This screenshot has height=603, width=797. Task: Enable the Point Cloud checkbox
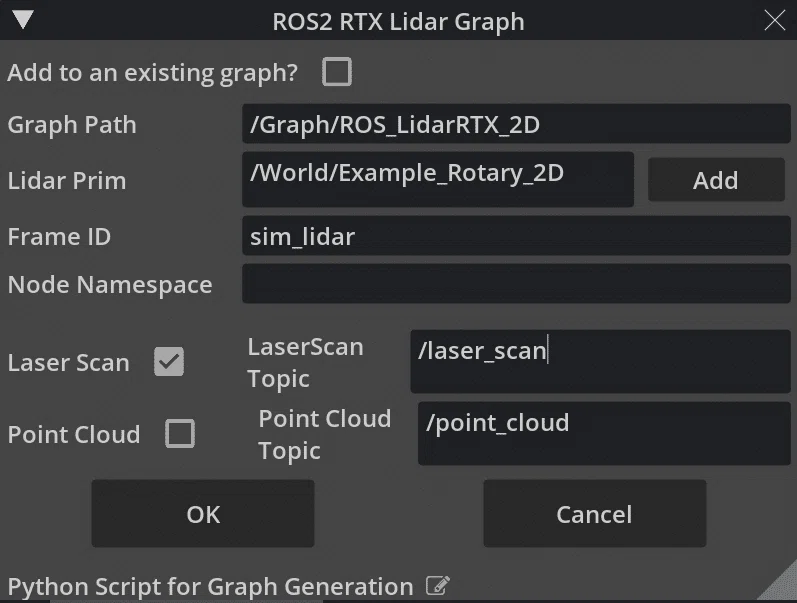(180, 434)
